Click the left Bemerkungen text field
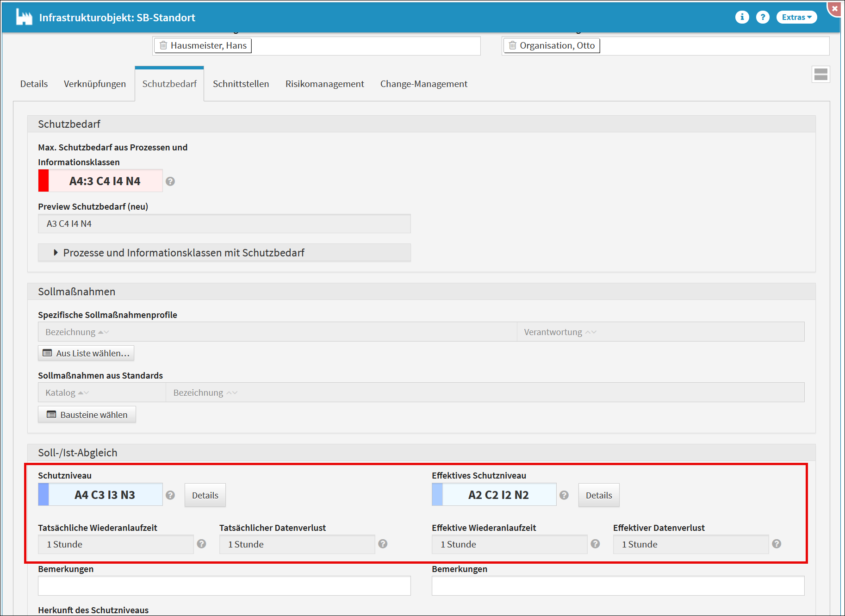The height and width of the screenshot is (616, 845). pos(224,586)
